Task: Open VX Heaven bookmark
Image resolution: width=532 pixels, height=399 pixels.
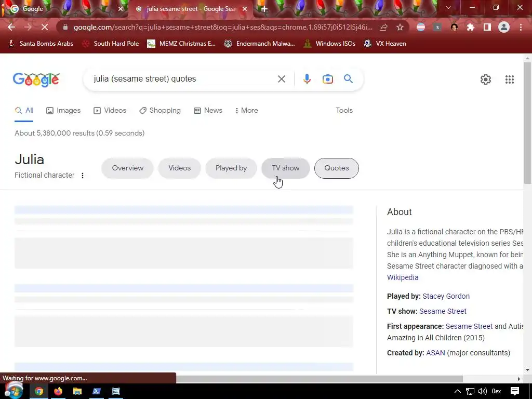Action: click(x=385, y=44)
